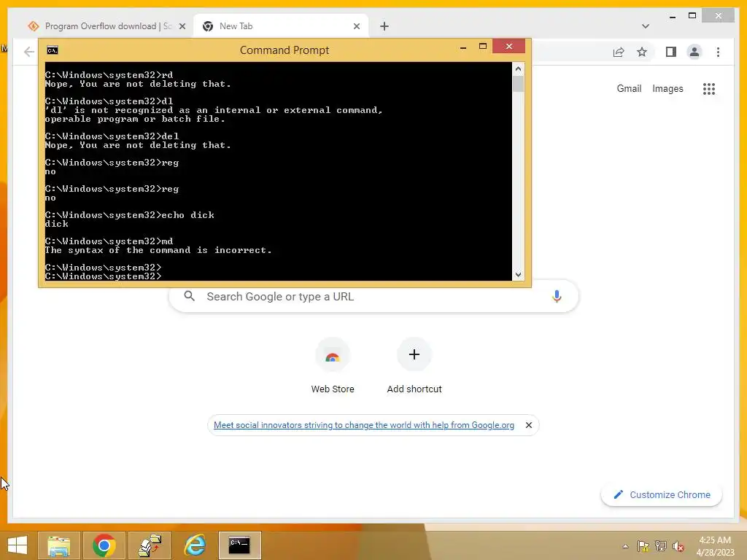Open the Windows Start button
Viewport: 747px width, 560px height.
coord(18,545)
